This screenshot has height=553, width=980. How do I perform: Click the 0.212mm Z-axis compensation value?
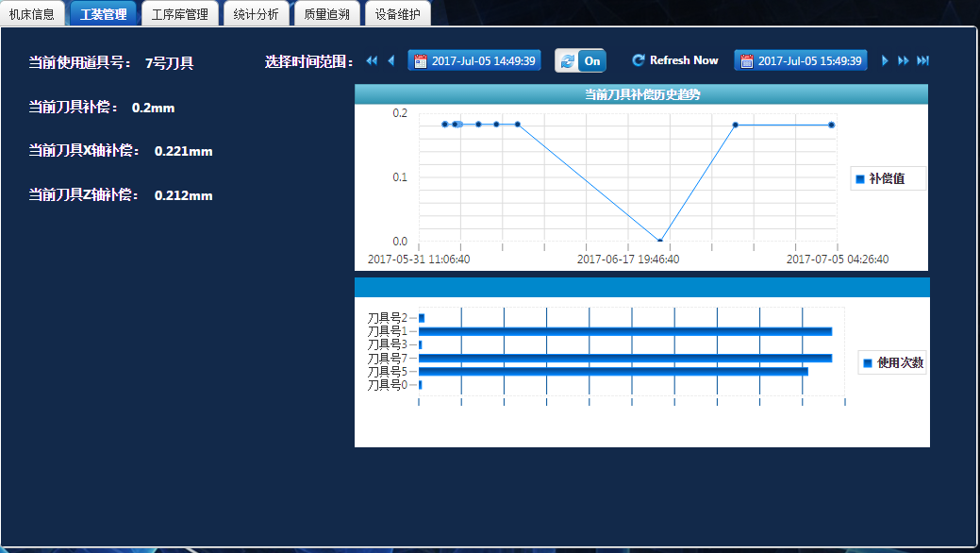(x=184, y=195)
